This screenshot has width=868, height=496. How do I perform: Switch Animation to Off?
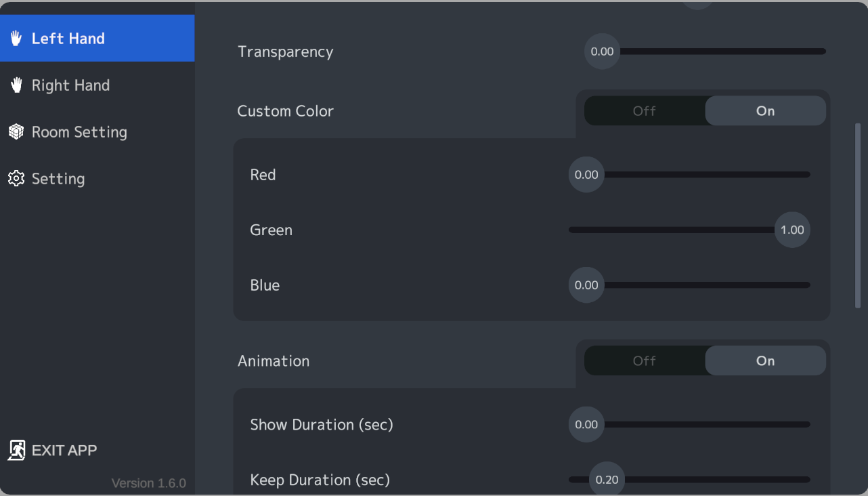[645, 360]
